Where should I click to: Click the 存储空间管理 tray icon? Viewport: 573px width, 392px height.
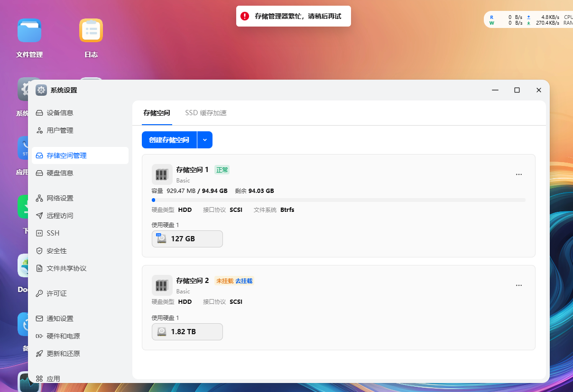click(x=39, y=155)
